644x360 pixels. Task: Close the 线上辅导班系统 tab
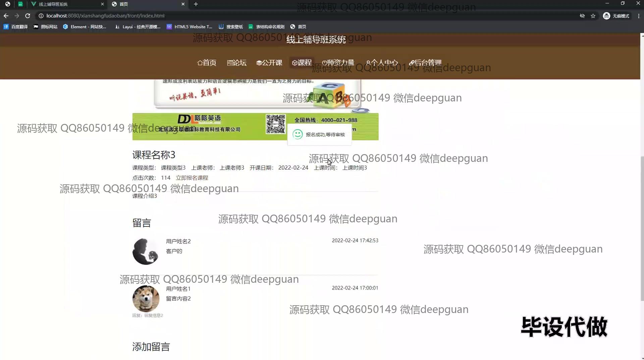point(102,4)
